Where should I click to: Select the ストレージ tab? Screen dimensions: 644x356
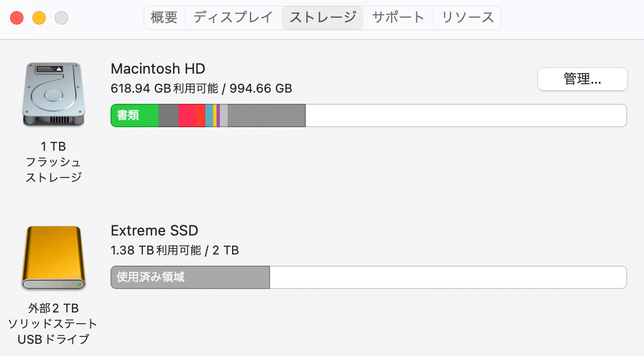tap(323, 18)
